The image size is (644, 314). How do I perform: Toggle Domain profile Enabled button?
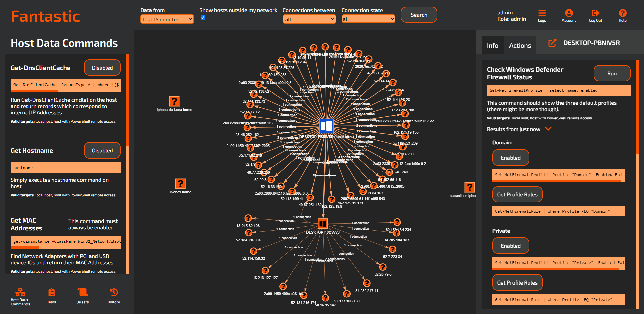pyautogui.click(x=511, y=158)
